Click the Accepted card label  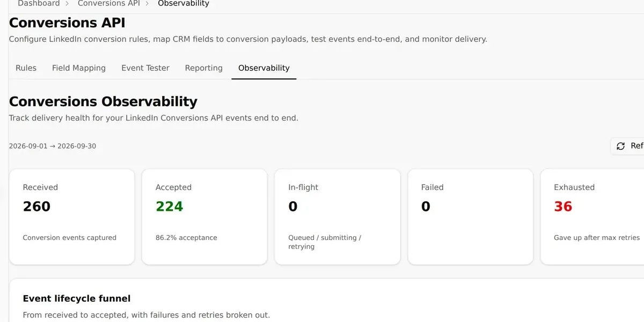[x=173, y=187]
